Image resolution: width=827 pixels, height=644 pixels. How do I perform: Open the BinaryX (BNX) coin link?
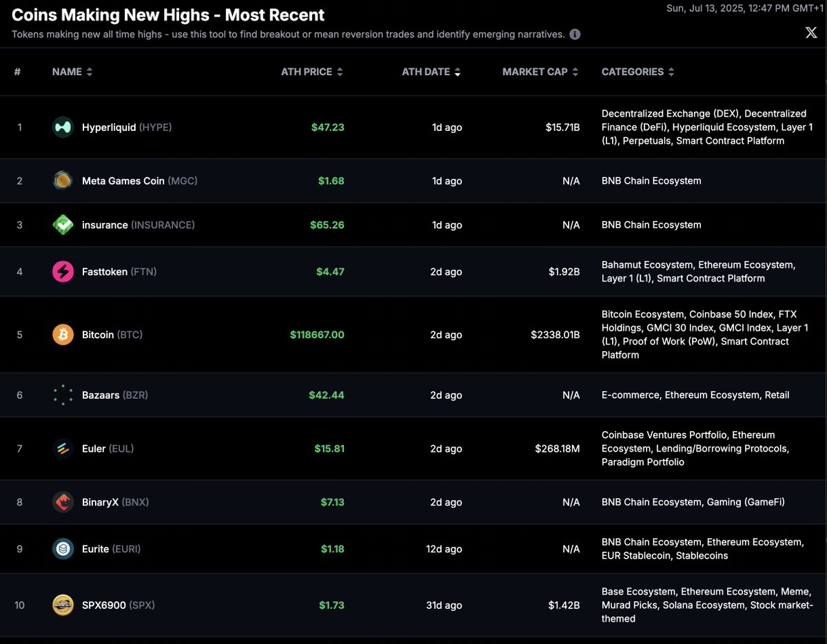click(x=116, y=502)
